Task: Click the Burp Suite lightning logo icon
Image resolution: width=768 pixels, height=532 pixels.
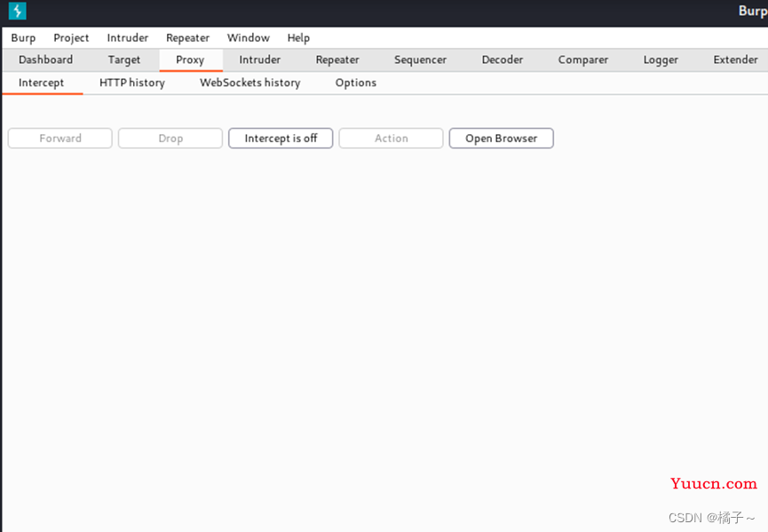Action: pyautogui.click(x=17, y=11)
